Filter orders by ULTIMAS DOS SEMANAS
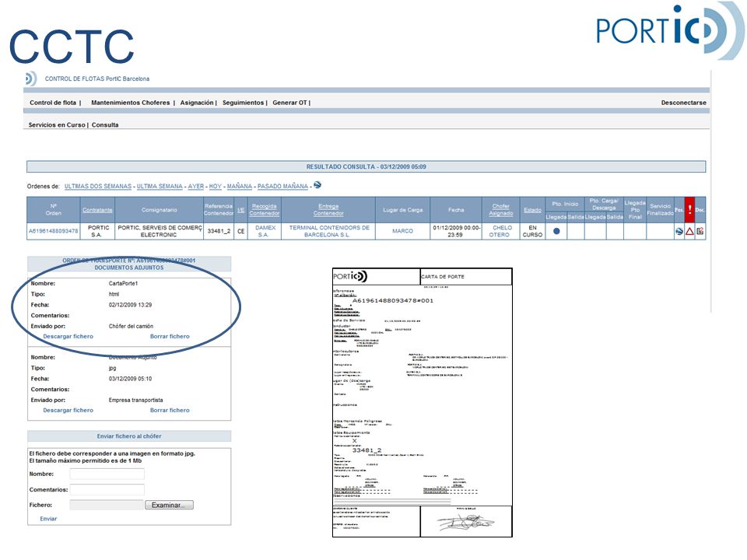 (98, 186)
